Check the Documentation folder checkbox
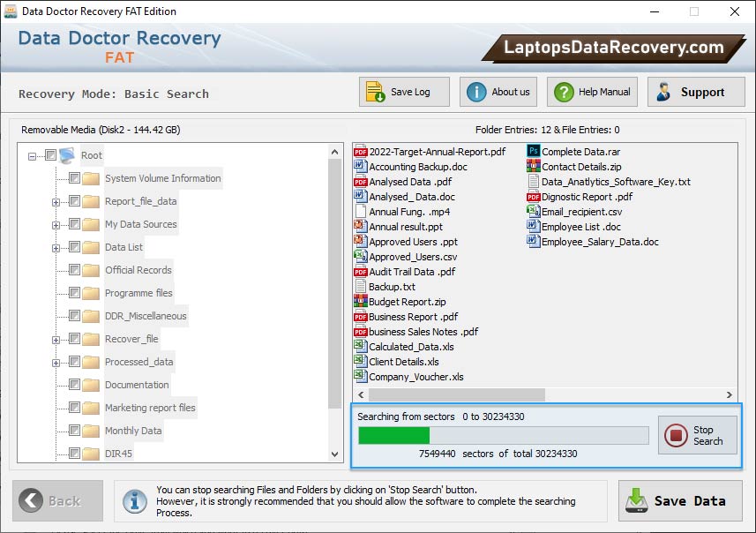This screenshot has height=533, width=756. click(x=74, y=385)
